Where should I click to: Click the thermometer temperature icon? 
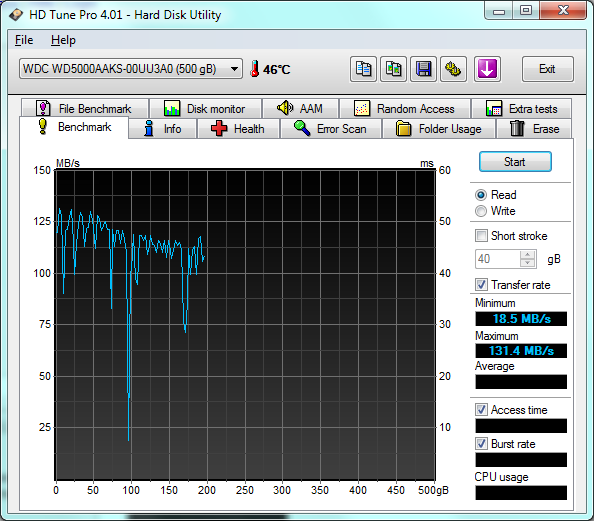coord(255,69)
